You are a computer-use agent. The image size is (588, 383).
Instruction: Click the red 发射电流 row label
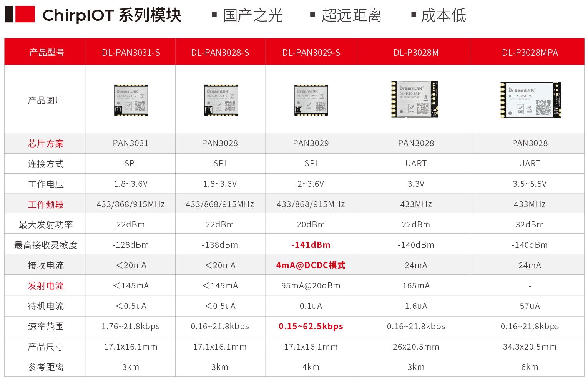[46, 286]
